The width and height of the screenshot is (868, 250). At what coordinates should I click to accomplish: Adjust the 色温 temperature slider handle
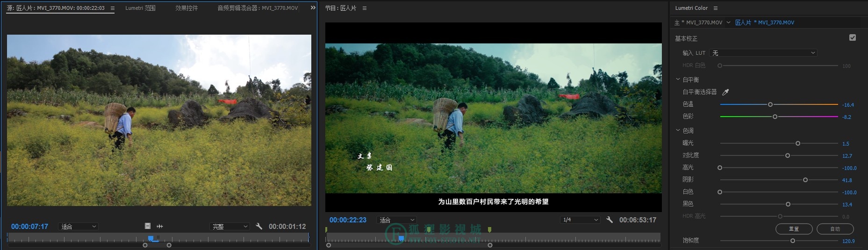(x=770, y=104)
